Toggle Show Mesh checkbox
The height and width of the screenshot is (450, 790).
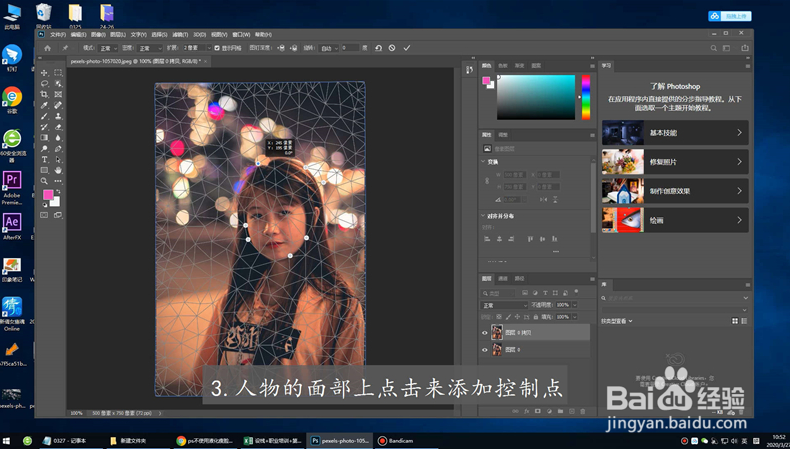click(x=217, y=48)
